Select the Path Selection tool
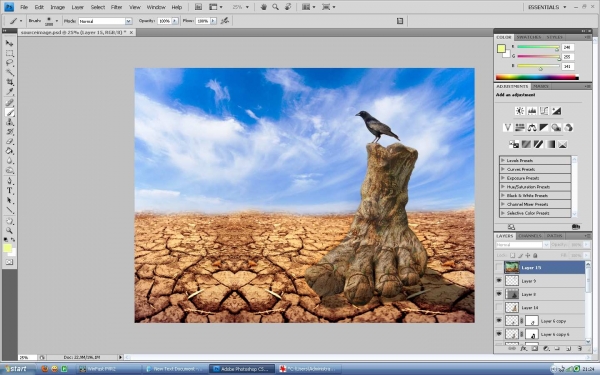The height and width of the screenshot is (375, 600). pos(9,201)
